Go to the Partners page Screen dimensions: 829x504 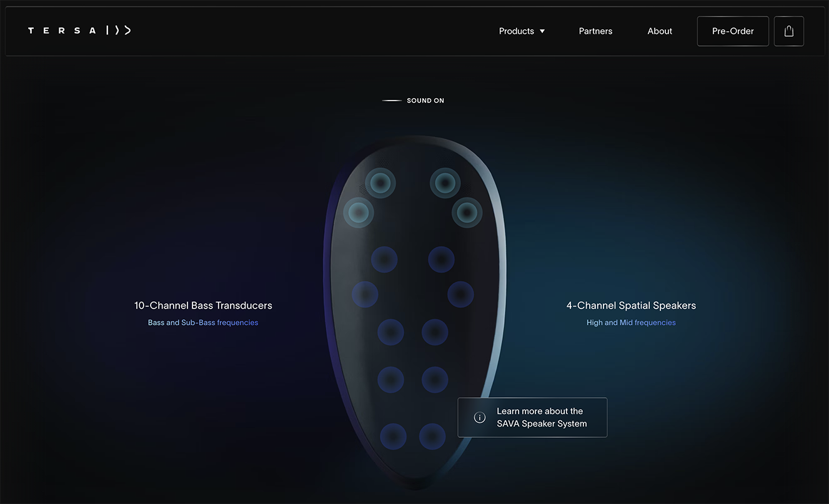click(595, 31)
